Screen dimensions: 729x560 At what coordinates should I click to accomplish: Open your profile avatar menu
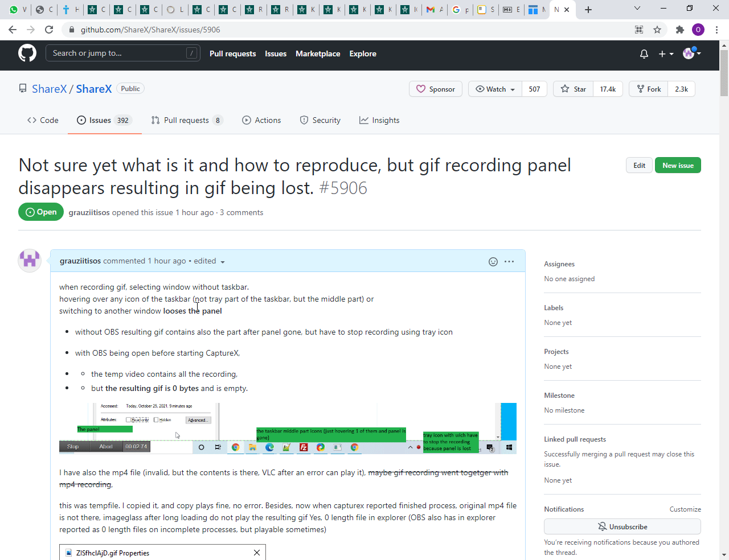click(690, 53)
